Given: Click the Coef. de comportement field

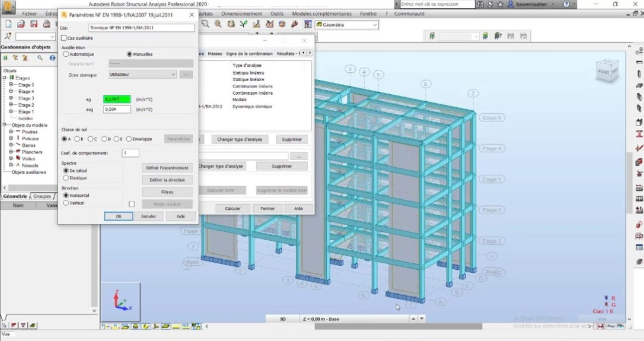Looking at the screenshot, I should point(130,153).
